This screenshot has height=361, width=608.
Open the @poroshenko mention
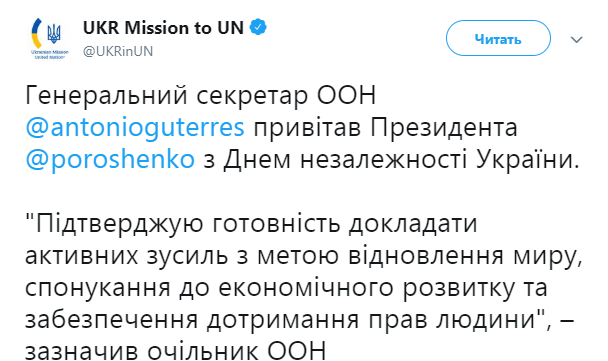pos(110,159)
